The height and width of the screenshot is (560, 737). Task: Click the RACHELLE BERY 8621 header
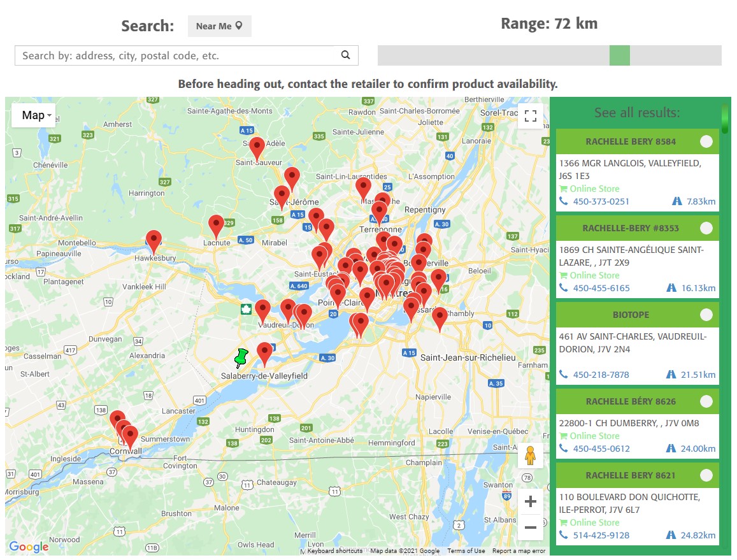pos(631,475)
